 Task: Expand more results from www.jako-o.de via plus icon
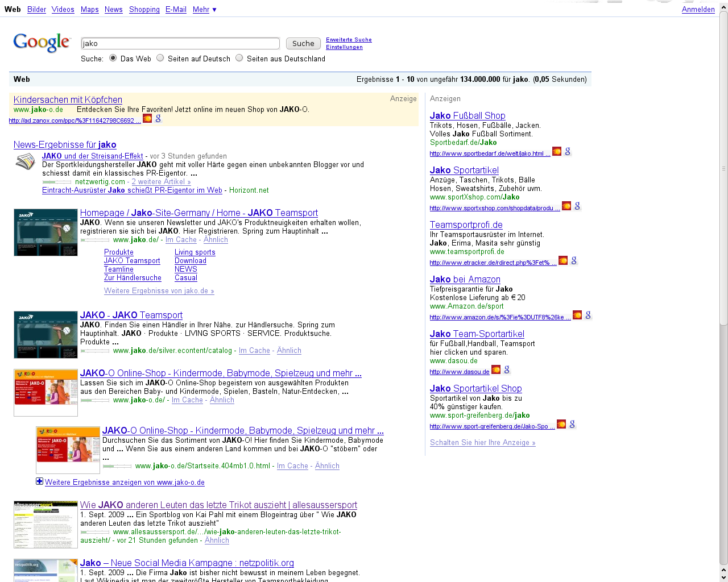click(x=39, y=481)
